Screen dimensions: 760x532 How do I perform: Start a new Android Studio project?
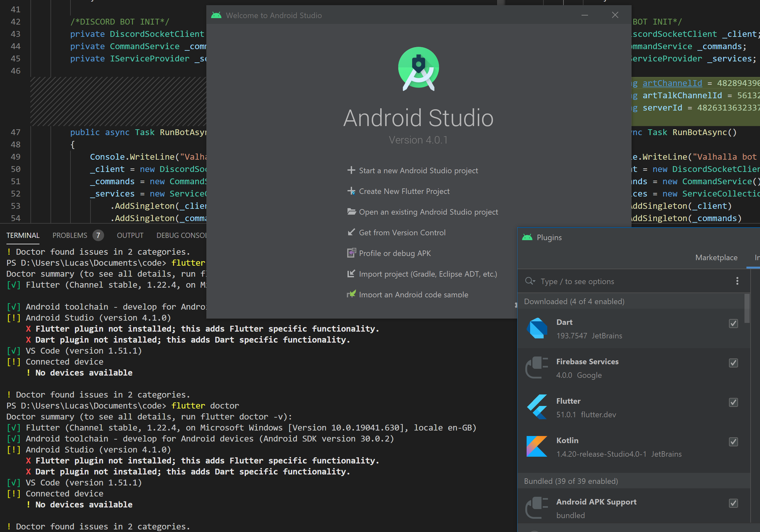[x=418, y=170]
